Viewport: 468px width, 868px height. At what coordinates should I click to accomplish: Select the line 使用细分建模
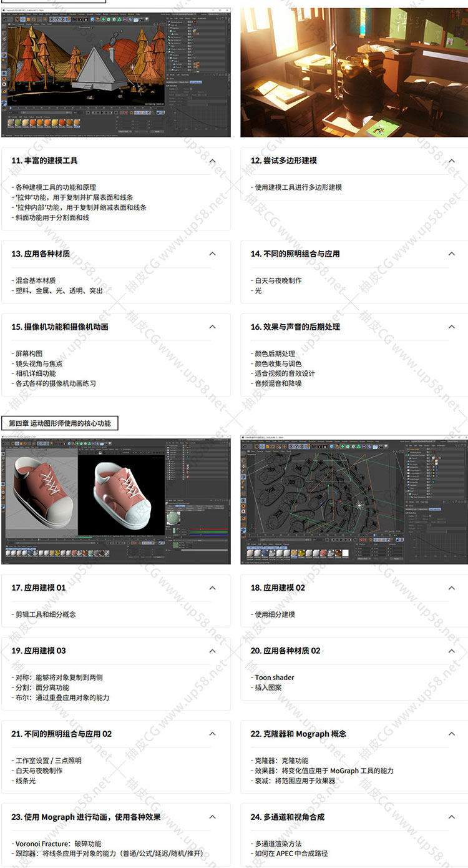[273, 614]
